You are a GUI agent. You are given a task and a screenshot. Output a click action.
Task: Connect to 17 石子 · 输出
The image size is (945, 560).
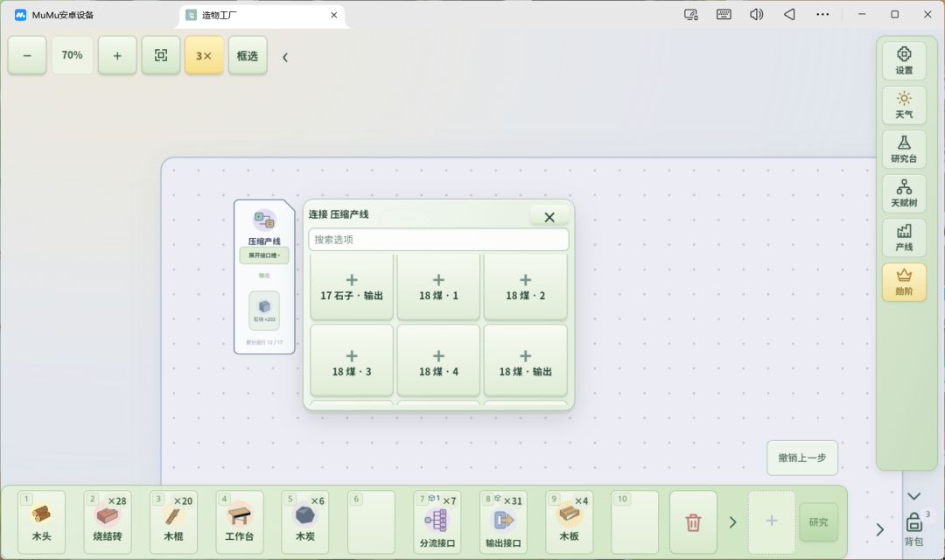click(352, 287)
